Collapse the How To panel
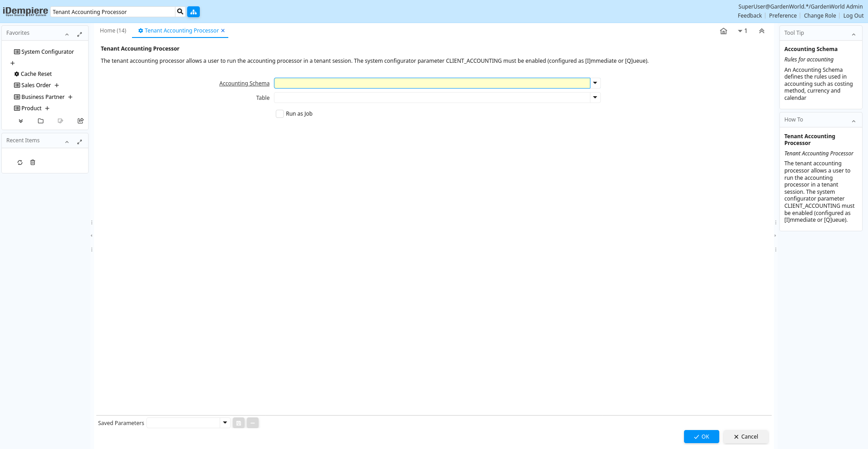The height and width of the screenshot is (449, 868). [x=854, y=121]
